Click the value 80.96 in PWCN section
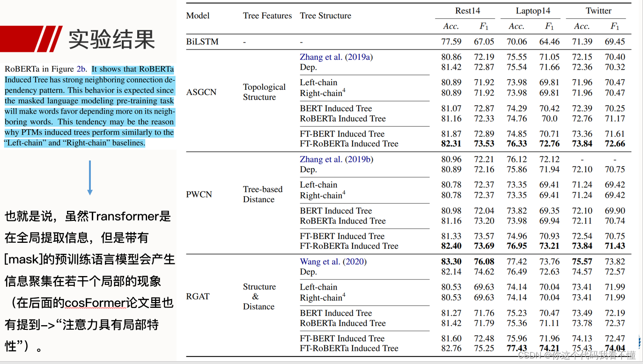 coord(451,160)
